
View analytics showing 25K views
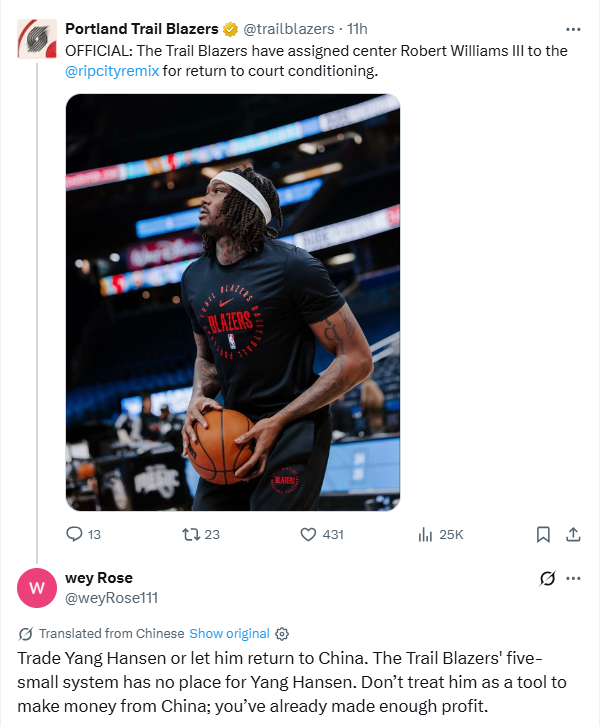pyautogui.click(x=424, y=534)
